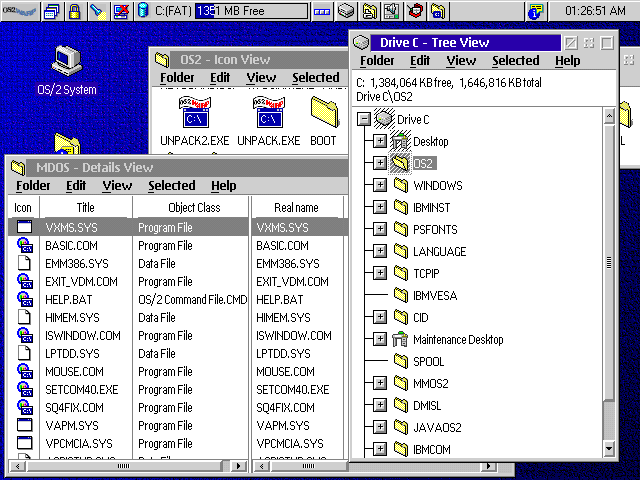
Task: Expand the JAVAOS2 folder tree node
Action: click(x=380, y=427)
